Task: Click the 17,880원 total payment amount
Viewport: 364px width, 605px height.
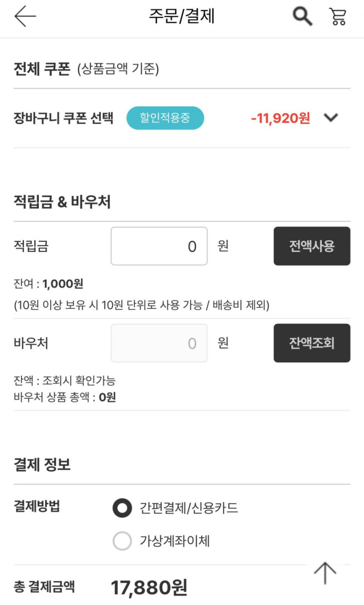Action: 149,588
